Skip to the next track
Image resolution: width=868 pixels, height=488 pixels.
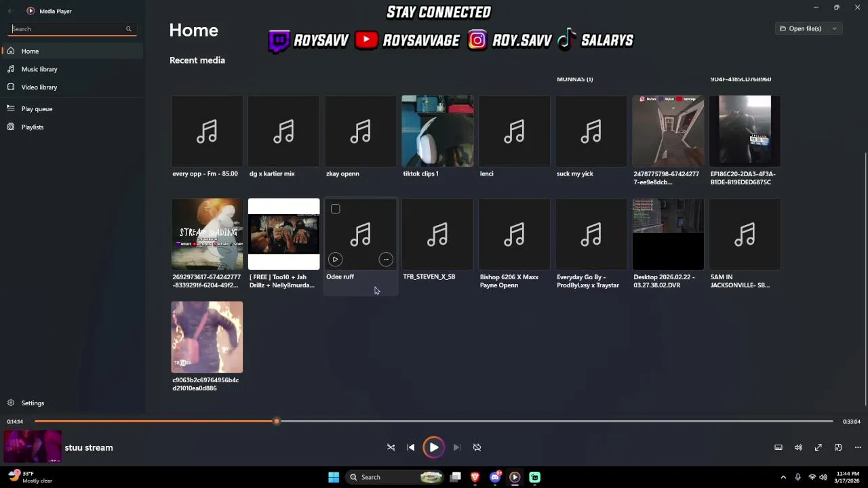(x=456, y=447)
